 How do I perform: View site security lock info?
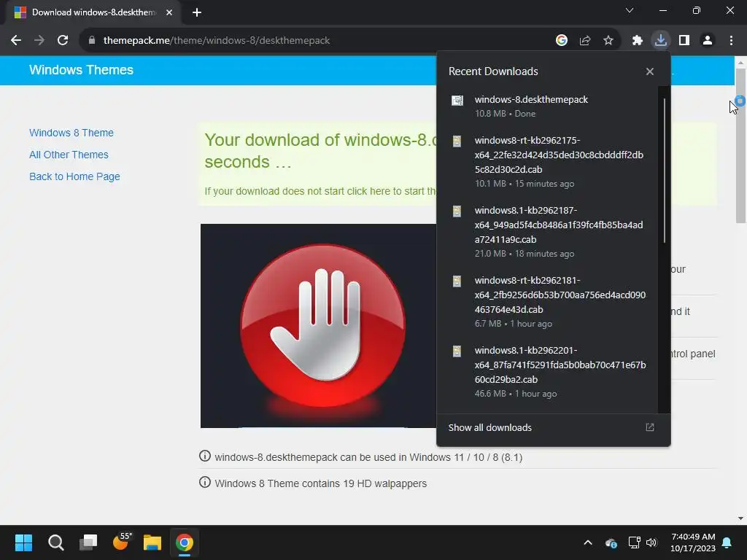tap(92, 41)
